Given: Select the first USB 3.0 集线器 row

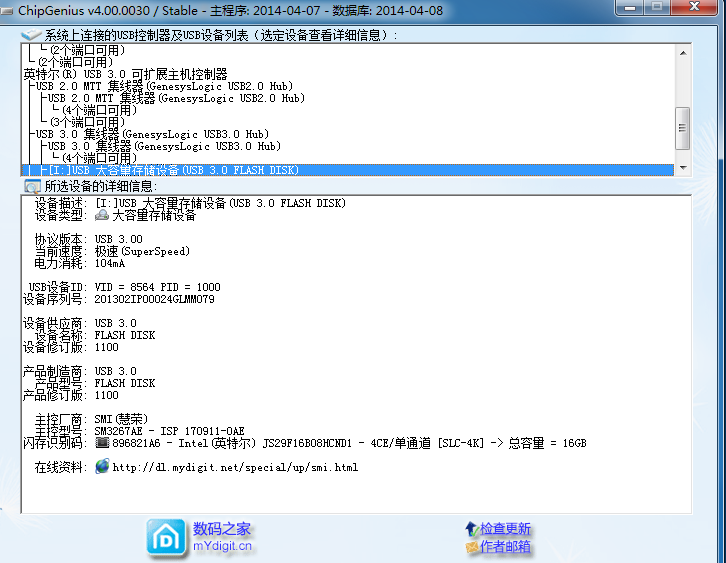Looking at the screenshot, I should (x=152, y=134).
